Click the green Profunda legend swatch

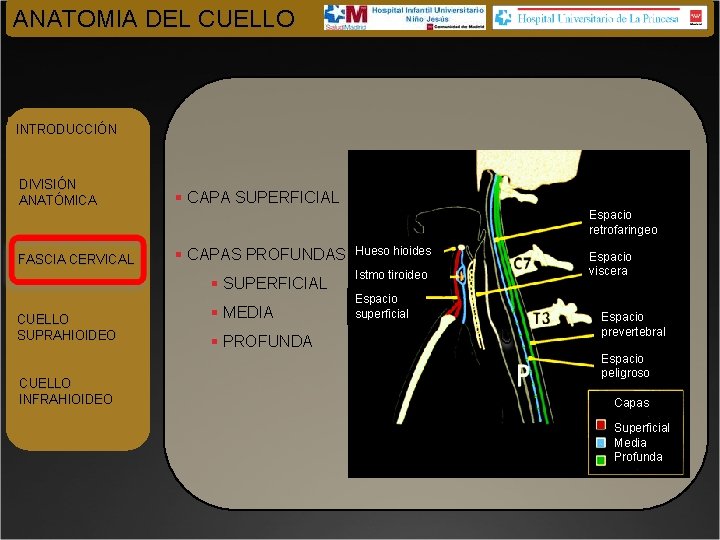pos(601,460)
